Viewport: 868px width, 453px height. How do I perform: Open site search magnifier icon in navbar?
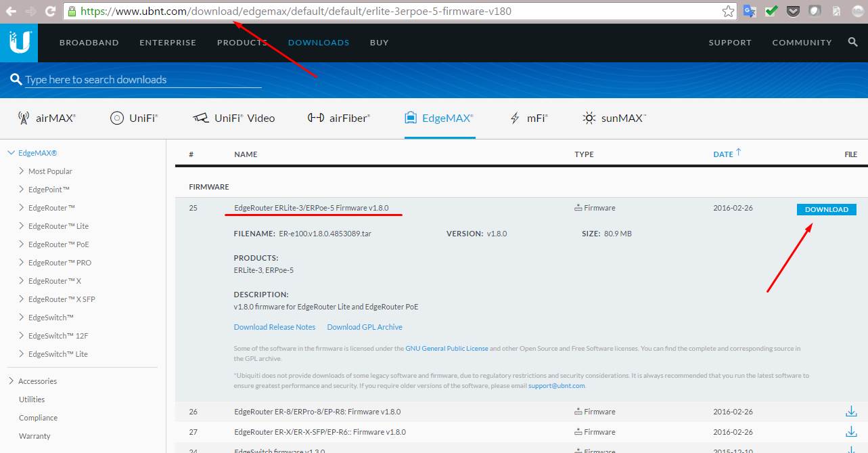tap(852, 42)
